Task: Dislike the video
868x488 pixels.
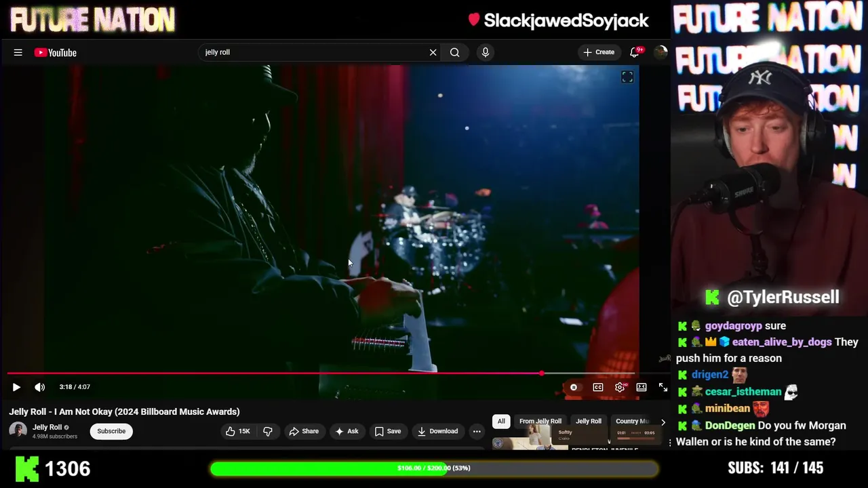Action: 268,431
